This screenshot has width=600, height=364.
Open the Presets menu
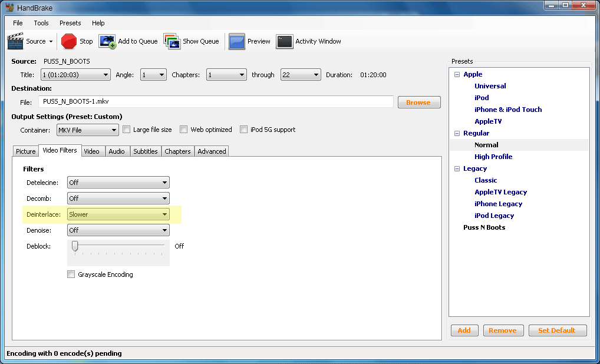pos(70,23)
